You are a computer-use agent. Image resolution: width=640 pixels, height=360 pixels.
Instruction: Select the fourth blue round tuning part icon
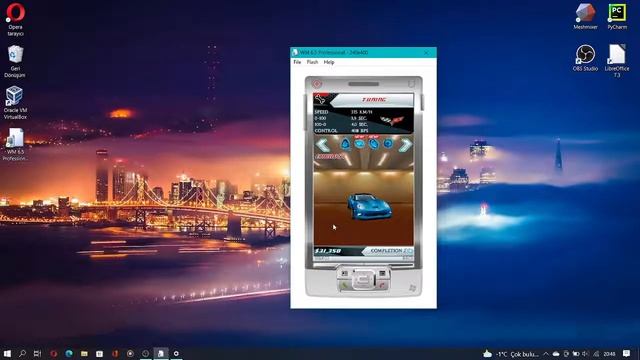tap(388, 144)
